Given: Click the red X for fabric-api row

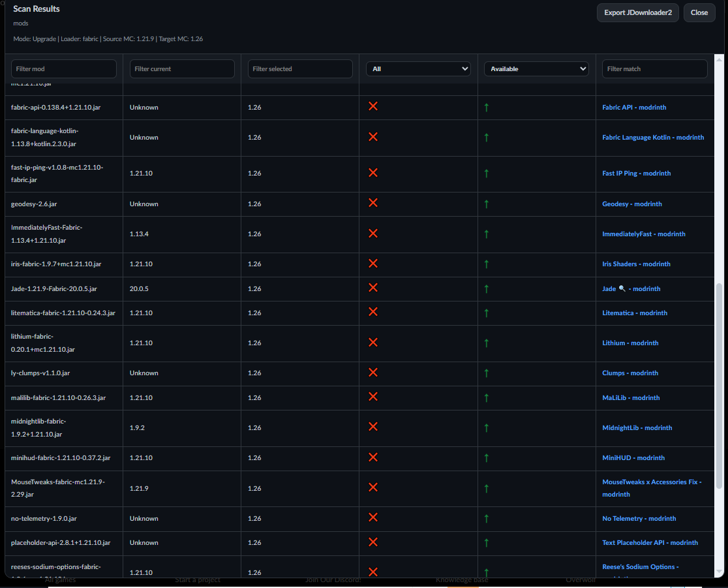Looking at the screenshot, I should pyautogui.click(x=373, y=106).
